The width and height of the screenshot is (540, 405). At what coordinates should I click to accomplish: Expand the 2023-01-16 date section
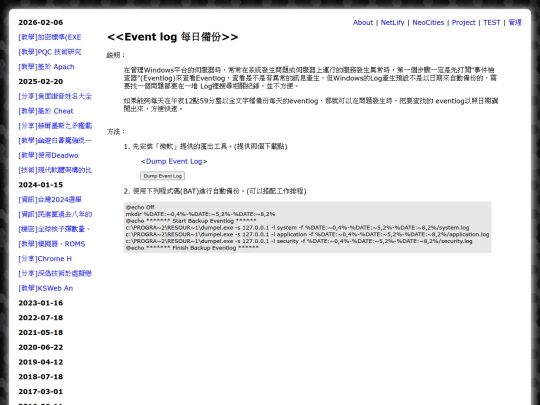(41, 303)
